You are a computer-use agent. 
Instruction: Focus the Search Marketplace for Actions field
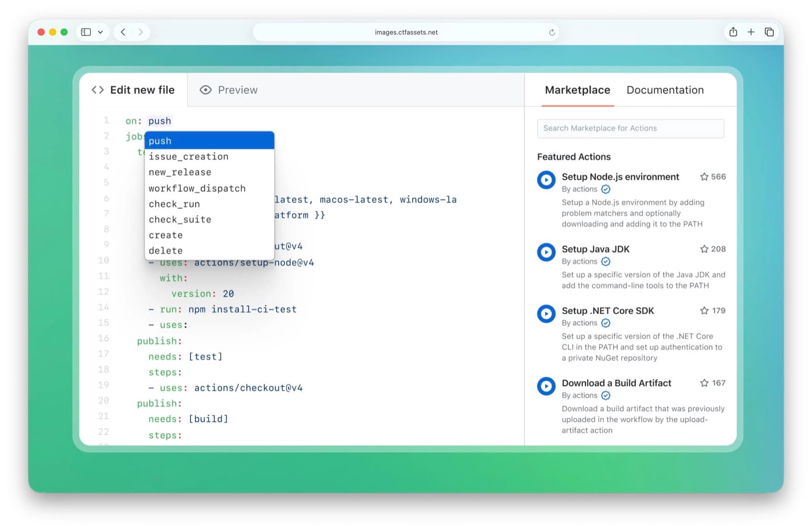pyautogui.click(x=630, y=128)
